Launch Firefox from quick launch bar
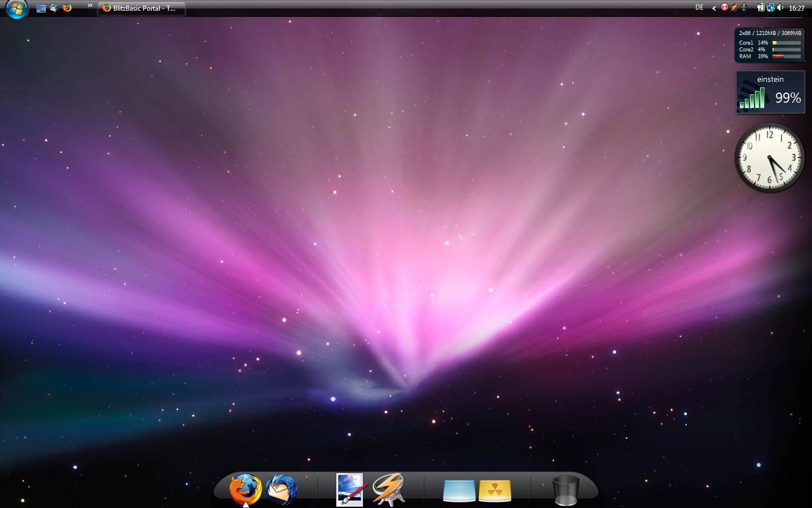The image size is (812, 508). (x=67, y=8)
